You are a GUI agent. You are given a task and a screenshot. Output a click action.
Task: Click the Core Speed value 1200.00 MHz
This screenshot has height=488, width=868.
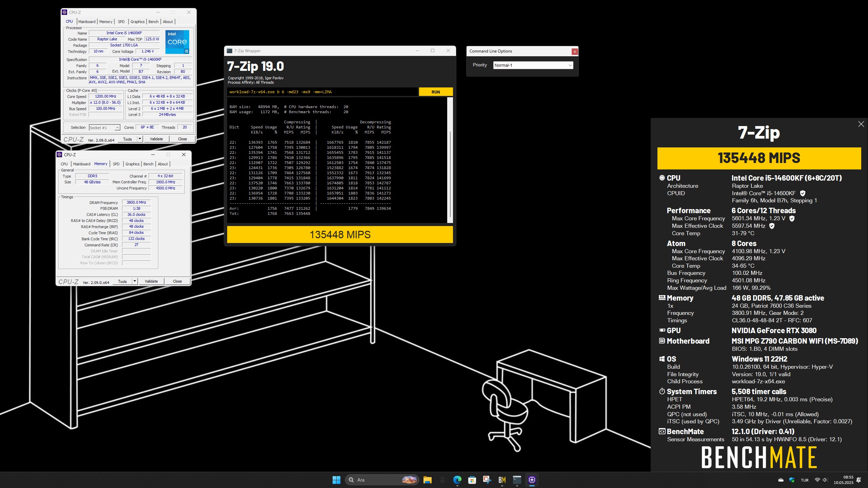(x=106, y=96)
